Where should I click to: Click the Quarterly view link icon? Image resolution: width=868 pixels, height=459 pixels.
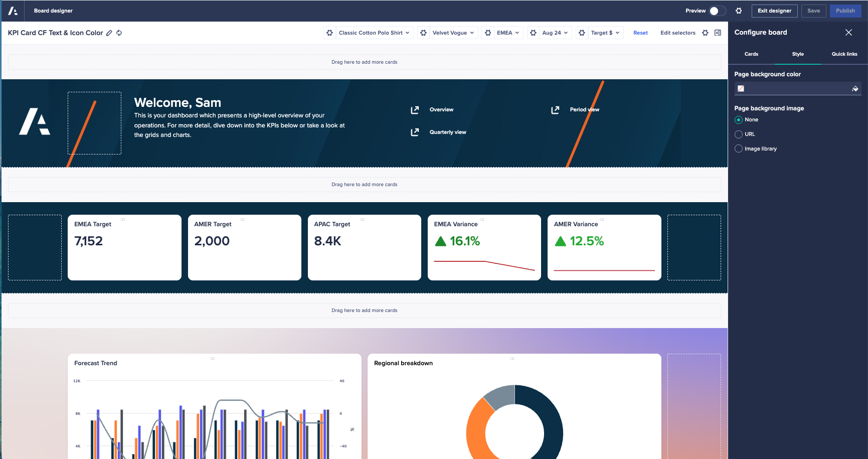click(415, 132)
